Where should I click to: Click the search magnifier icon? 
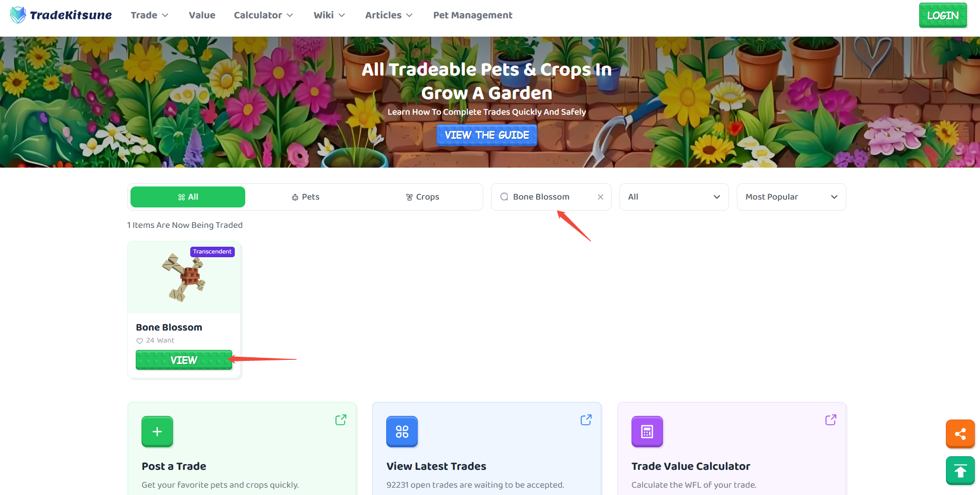(x=504, y=197)
